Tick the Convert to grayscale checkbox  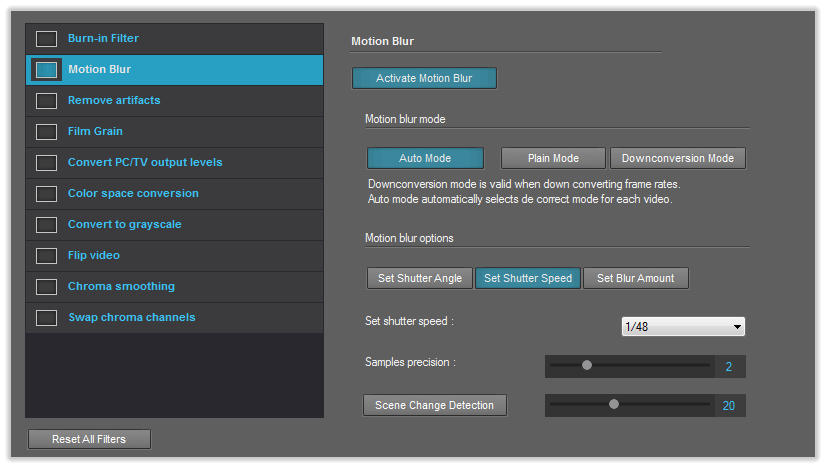pyautogui.click(x=46, y=225)
